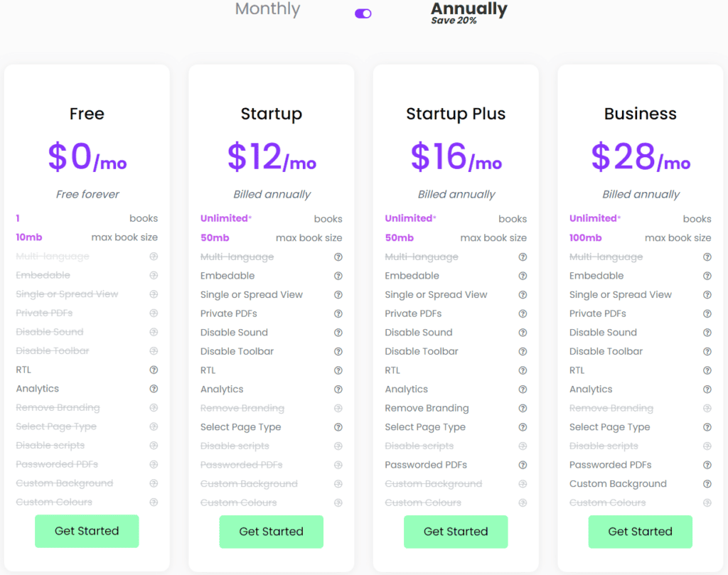Open help icon for Custom Background in Business
Screen dimensions: 728x575
pos(707,484)
